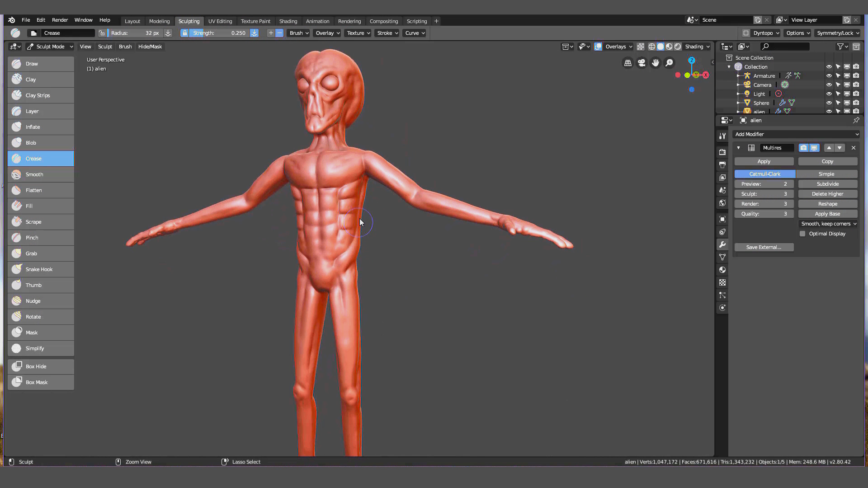Open the Symmetry/Lock dropdown
This screenshot has height=488, width=868.
point(838,33)
